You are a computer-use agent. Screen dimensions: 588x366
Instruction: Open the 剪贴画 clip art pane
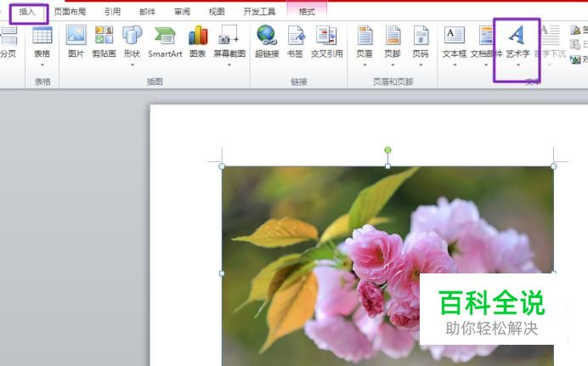click(x=104, y=42)
